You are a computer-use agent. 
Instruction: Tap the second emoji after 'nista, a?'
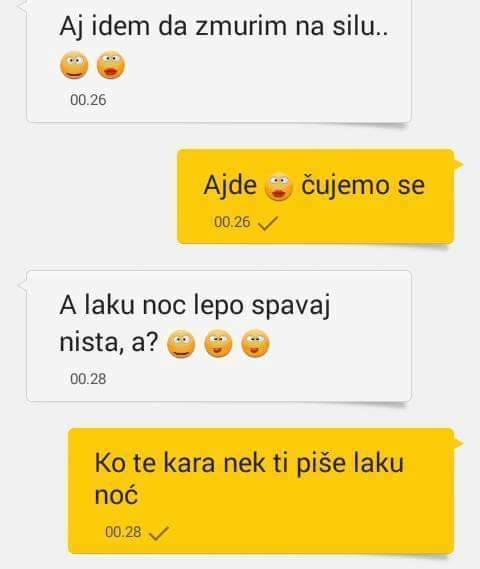coord(218,343)
